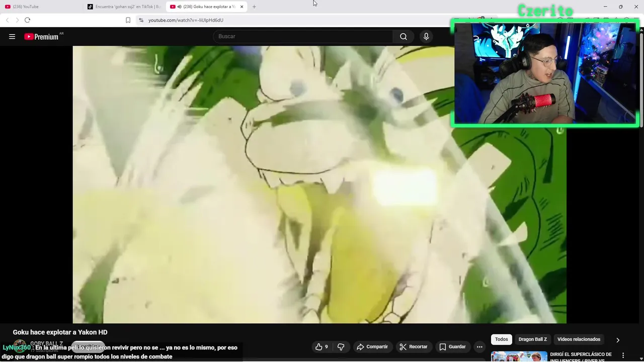Like the video with thumbs up
The width and height of the screenshot is (644, 362).
(x=322, y=347)
